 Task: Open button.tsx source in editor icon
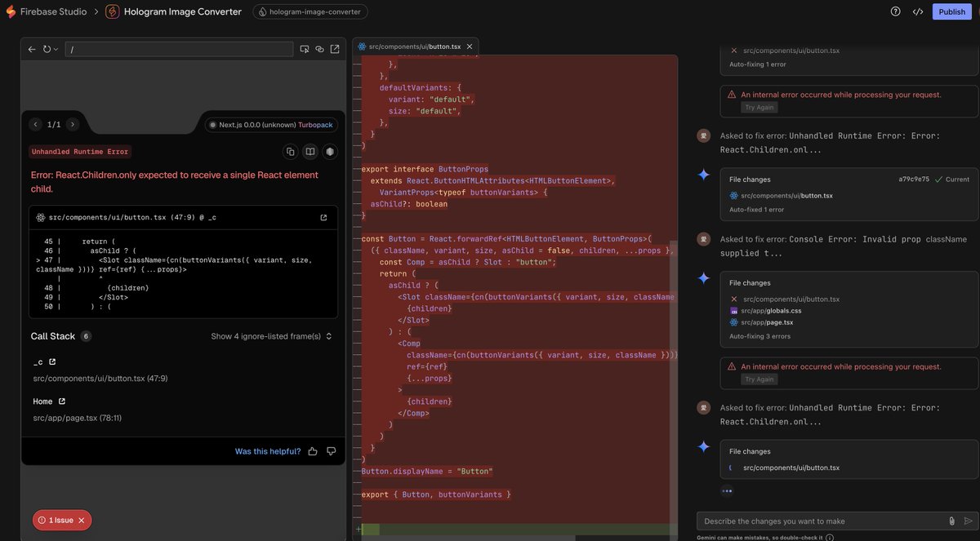pyautogui.click(x=323, y=218)
